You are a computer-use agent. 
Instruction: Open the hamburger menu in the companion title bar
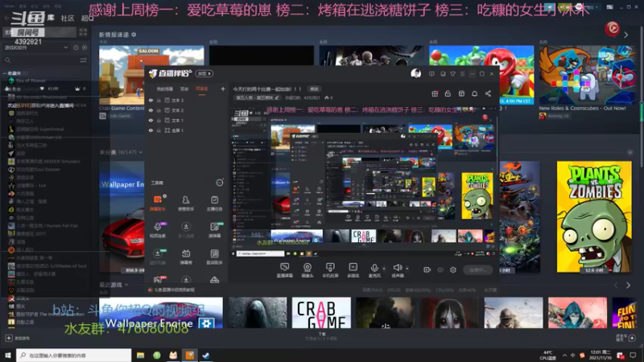pyautogui.click(x=462, y=74)
